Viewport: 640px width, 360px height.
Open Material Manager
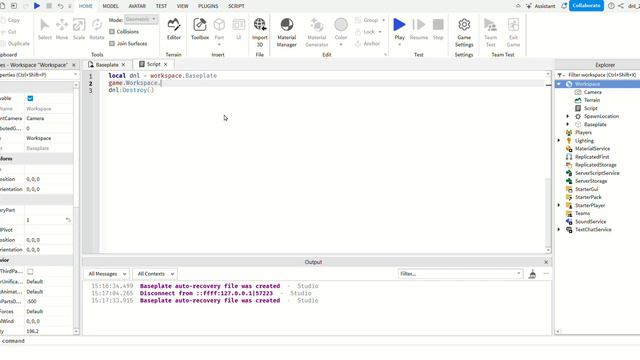click(287, 32)
